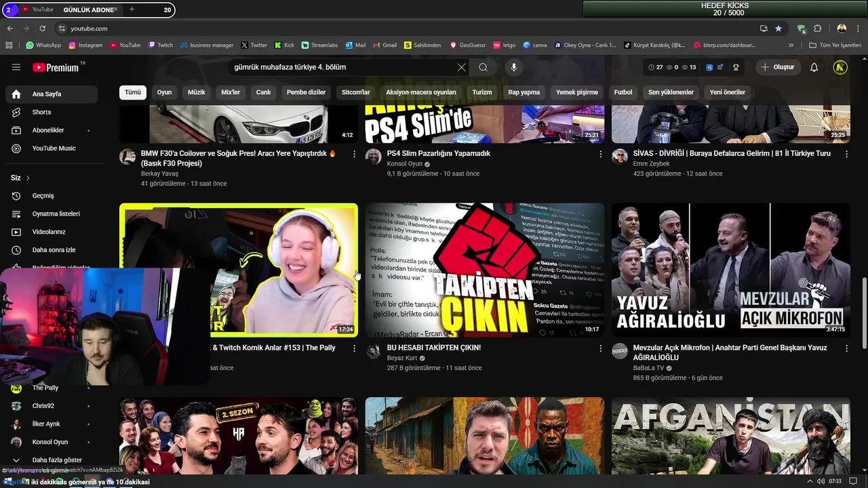
Task: Open the Gmail bookmark
Action: point(384,45)
